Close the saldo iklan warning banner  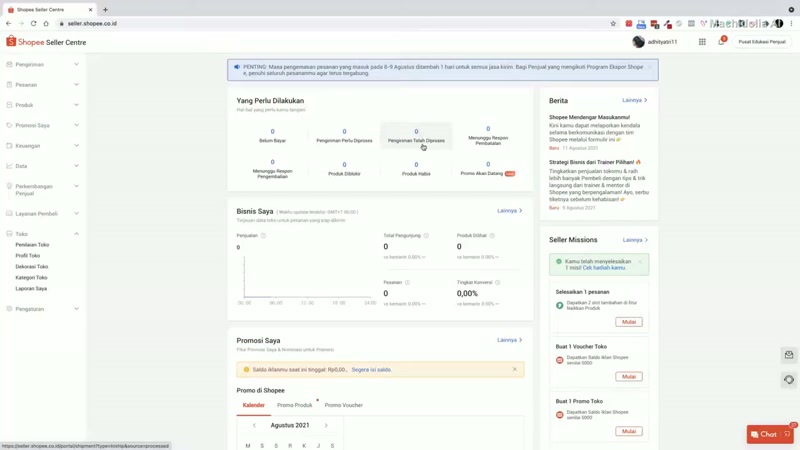point(514,369)
